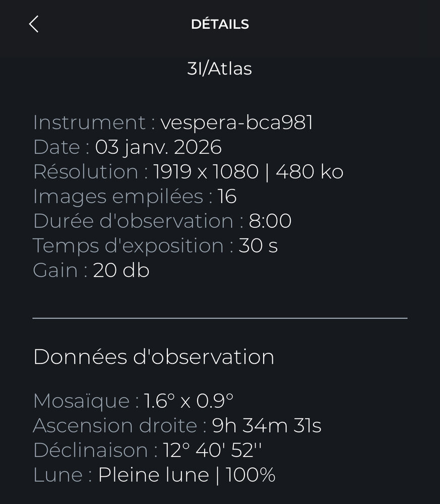The image size is (440, 504).
Task: Select the observation duration 8:00
Action: [x=270, y=221]
